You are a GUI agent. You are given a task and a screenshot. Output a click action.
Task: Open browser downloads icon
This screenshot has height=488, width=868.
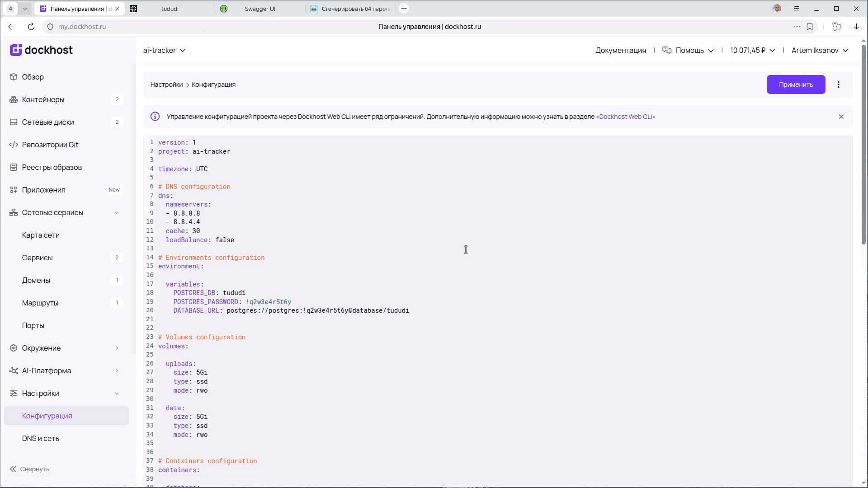click(x=856, y=27)
